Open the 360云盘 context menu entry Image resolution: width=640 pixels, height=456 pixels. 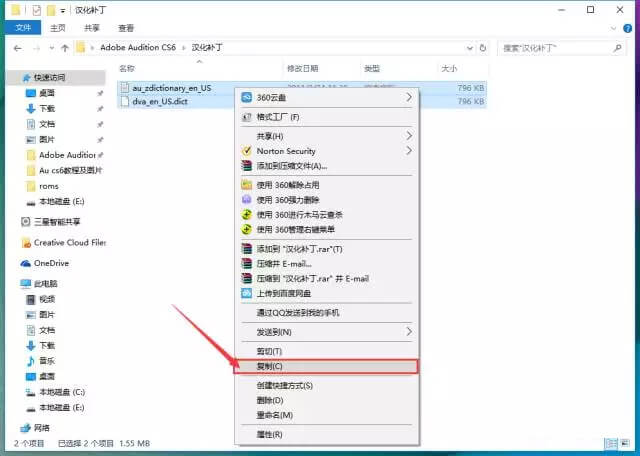coord(327,98)
